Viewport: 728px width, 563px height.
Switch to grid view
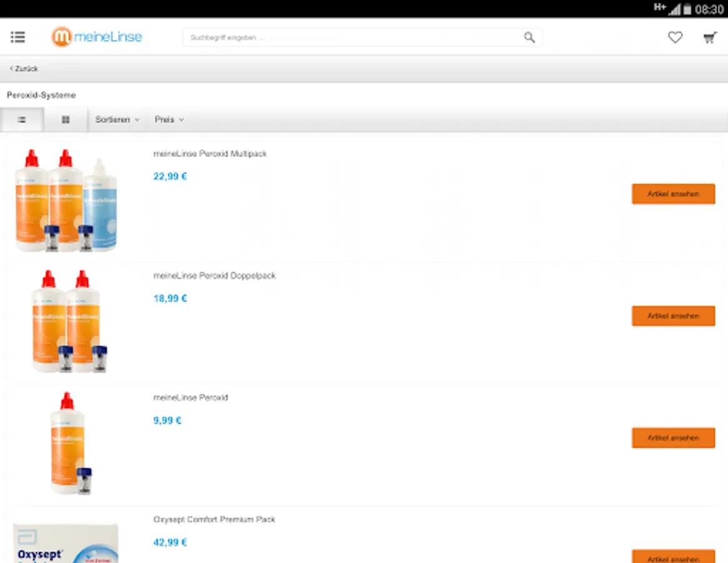[66, 120]
